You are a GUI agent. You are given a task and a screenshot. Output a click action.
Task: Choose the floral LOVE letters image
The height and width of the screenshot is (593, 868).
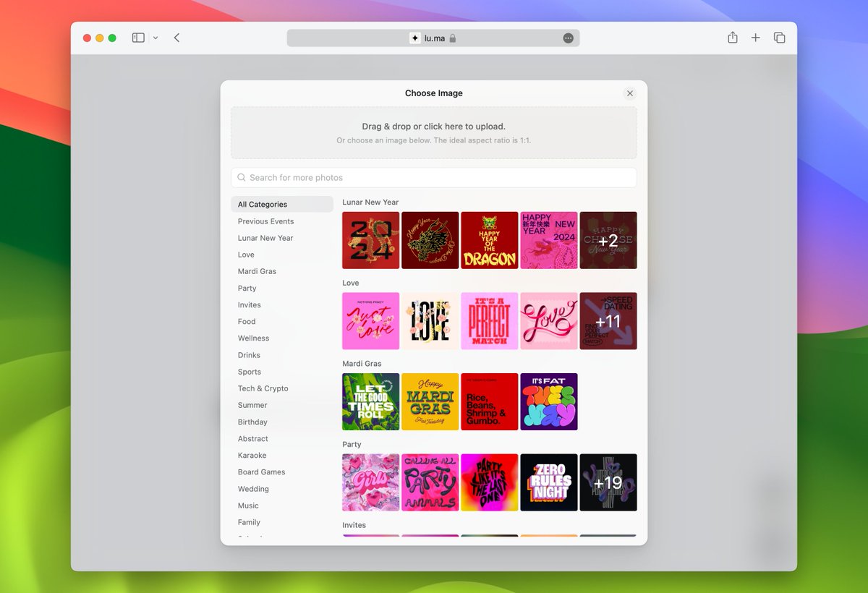point(430,321)
